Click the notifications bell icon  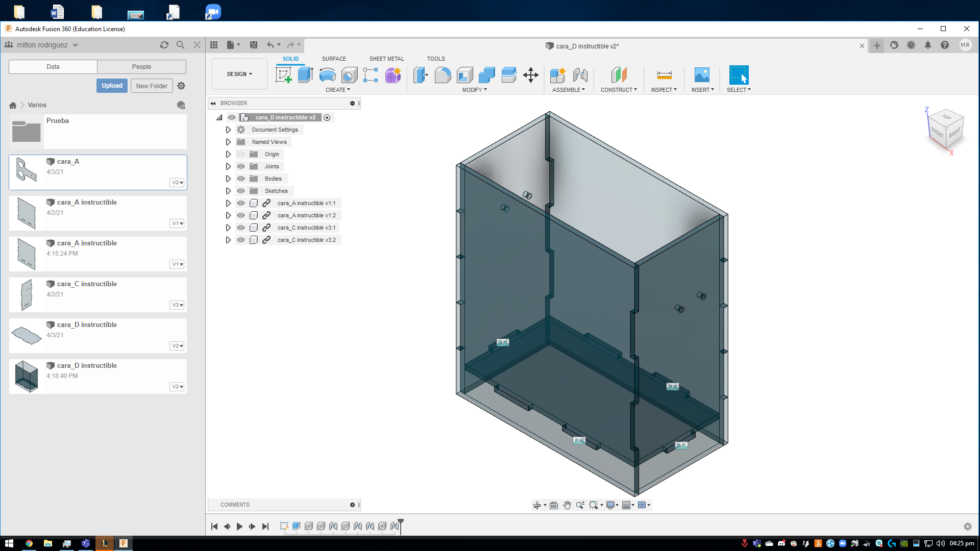[928, 45]
